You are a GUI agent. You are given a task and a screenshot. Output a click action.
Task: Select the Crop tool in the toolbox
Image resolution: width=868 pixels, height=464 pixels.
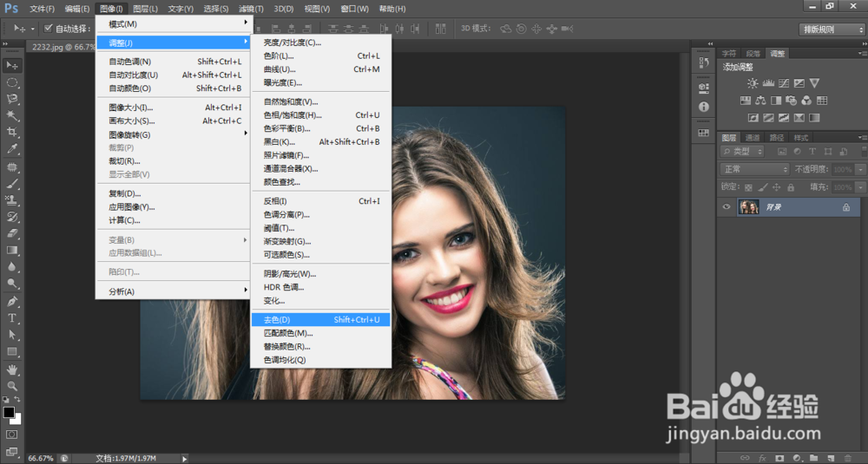12,132
